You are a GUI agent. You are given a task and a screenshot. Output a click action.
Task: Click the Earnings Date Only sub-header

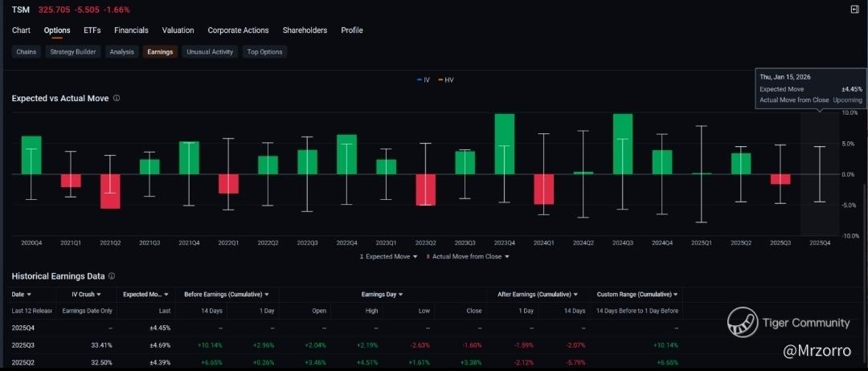coord(88,311)
